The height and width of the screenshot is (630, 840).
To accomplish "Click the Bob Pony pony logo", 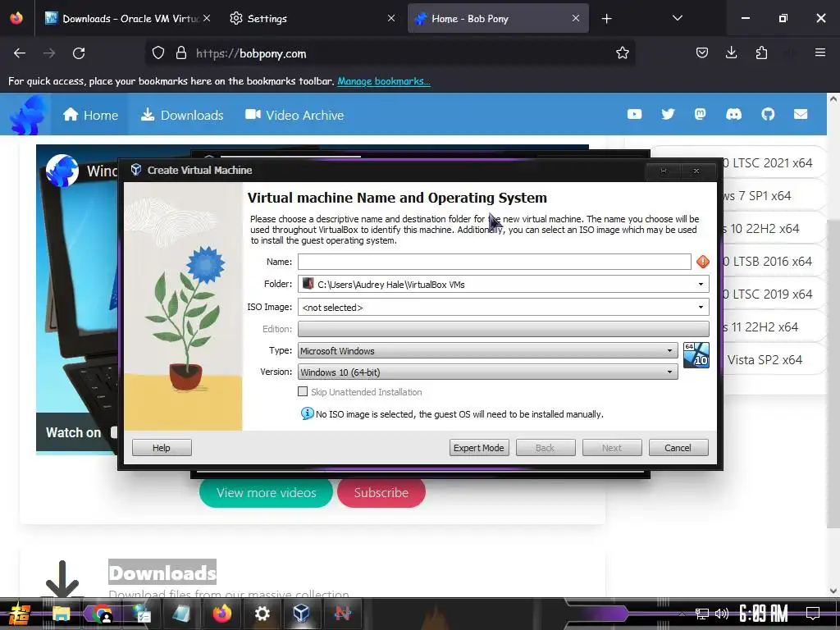I will coord(30,115).
